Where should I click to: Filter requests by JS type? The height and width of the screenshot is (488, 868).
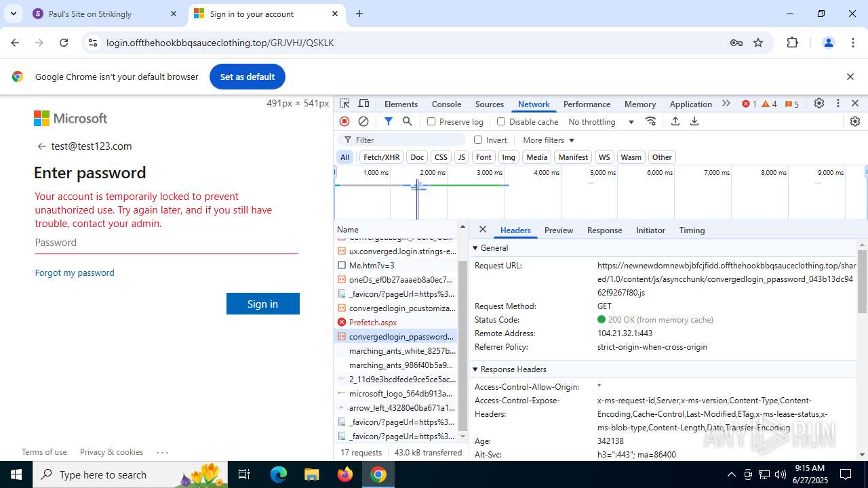pos(462,157)
